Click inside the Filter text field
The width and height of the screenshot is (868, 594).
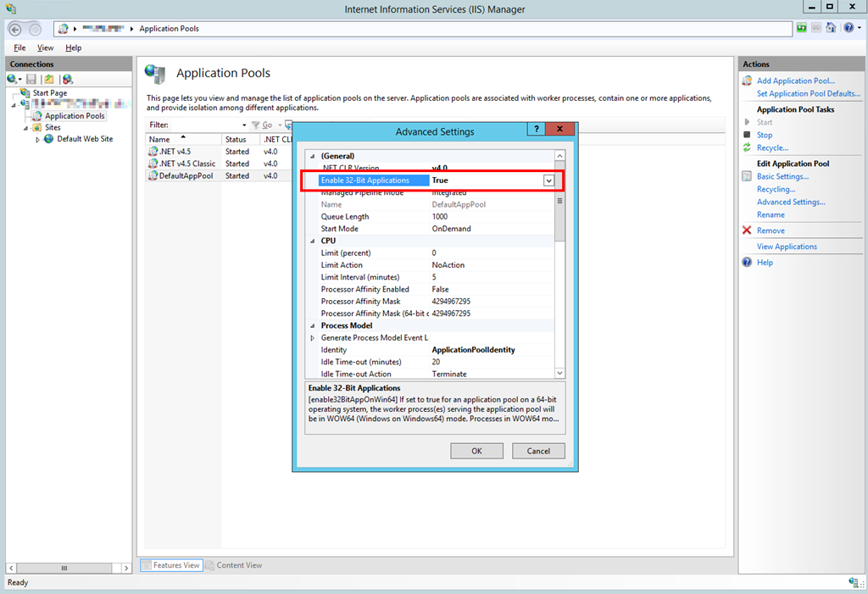(206, 125)
